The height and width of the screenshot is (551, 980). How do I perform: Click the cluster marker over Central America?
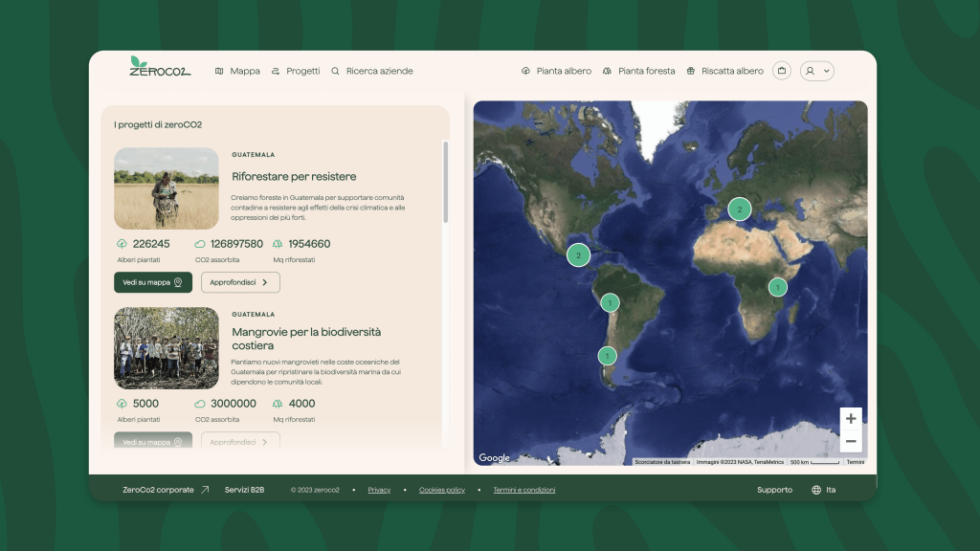[x=578, y=255]
